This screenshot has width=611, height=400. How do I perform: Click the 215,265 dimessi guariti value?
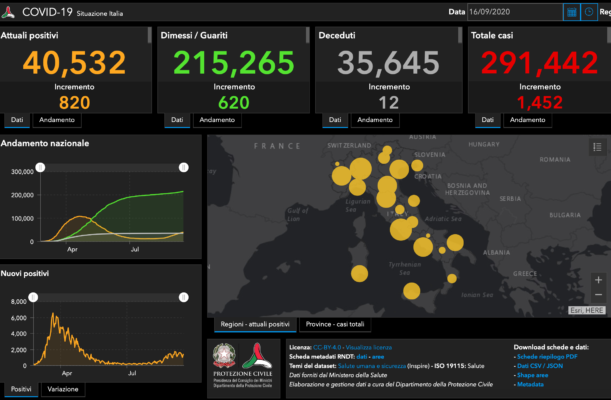coord(234,63)
